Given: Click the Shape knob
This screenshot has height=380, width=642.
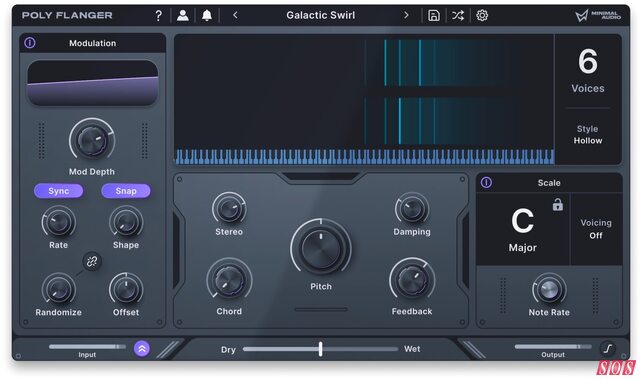Looking at the screenshot, I should (126, 222).
